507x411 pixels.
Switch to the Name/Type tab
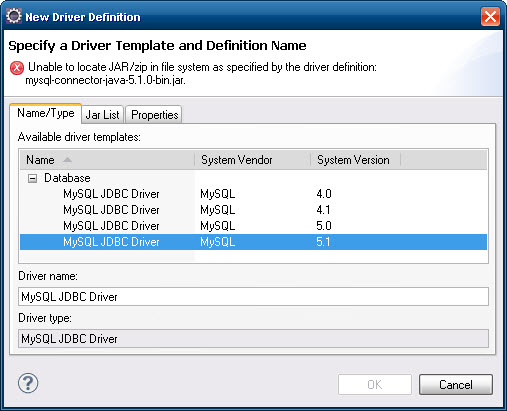pos(46,113)
